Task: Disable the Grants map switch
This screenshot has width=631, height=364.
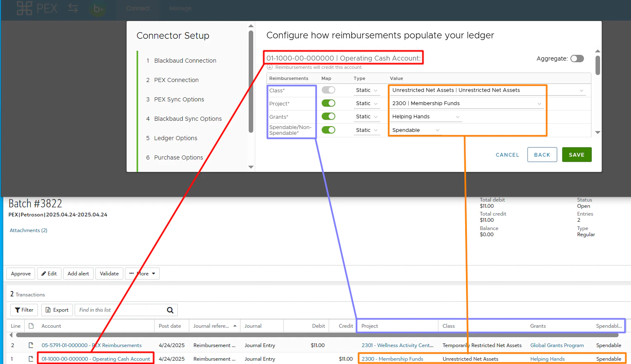Action: tap(328, 116)
